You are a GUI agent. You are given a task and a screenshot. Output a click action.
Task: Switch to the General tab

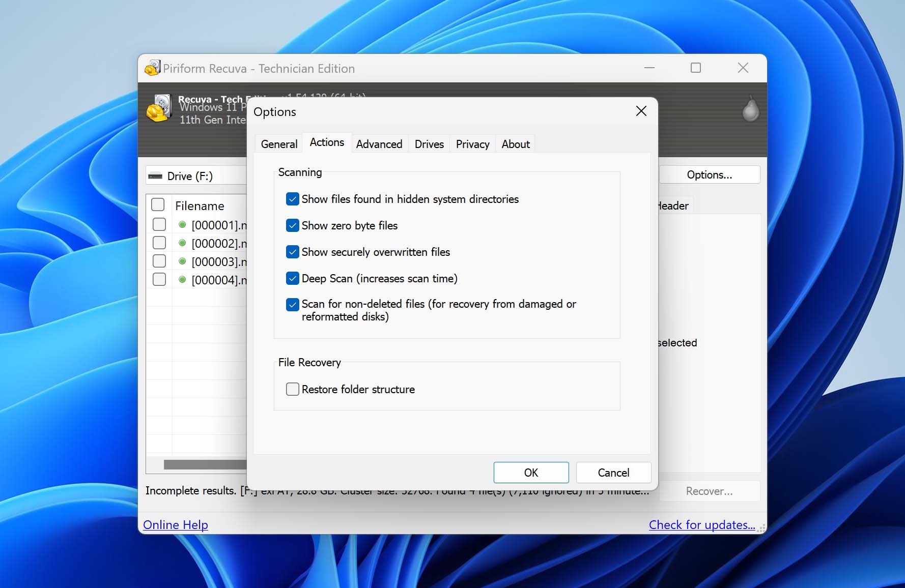279,144
